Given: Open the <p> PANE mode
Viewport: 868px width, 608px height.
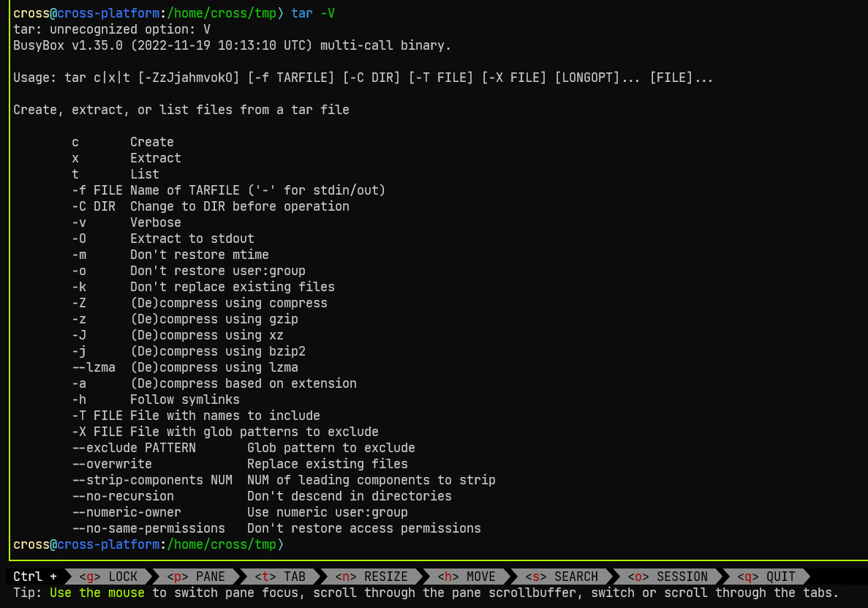Looking at the screenshot, I should [x=196, y=577].
